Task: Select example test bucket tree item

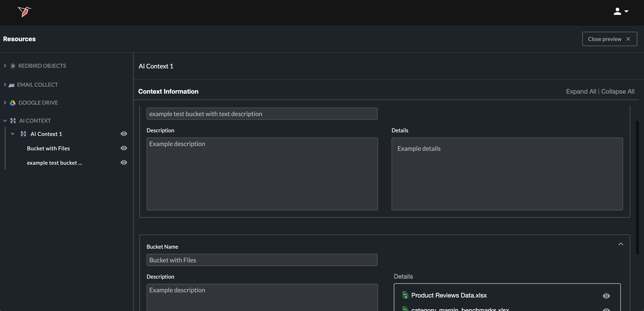Action: tap(54, 163)
